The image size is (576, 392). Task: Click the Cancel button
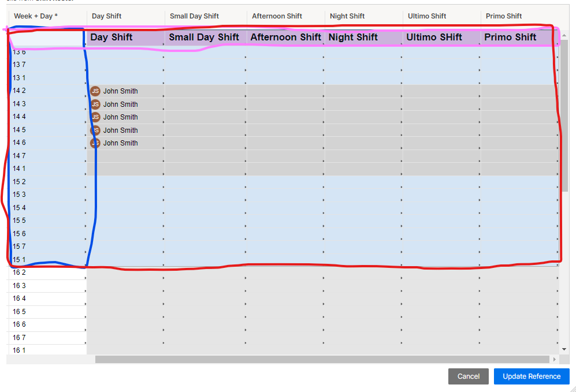pos(468,376)
